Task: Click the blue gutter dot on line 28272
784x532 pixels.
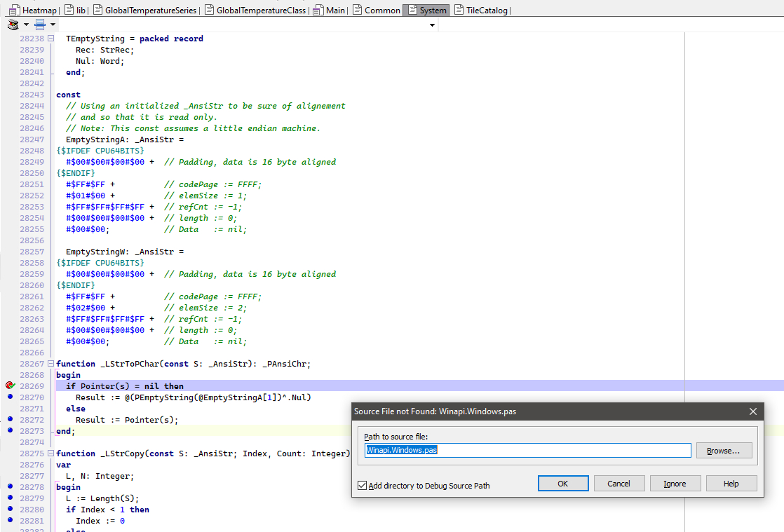Action: (x=10, y=419)
